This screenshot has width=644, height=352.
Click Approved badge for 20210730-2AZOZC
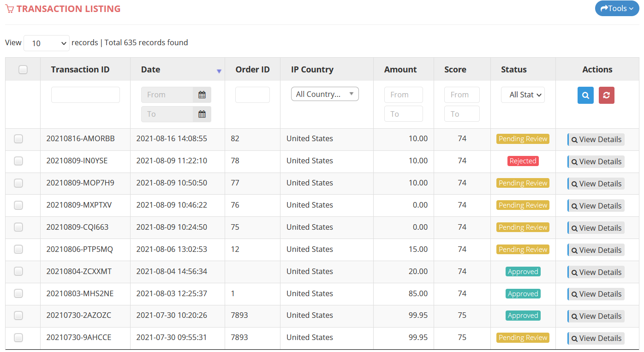coord(523,316)
